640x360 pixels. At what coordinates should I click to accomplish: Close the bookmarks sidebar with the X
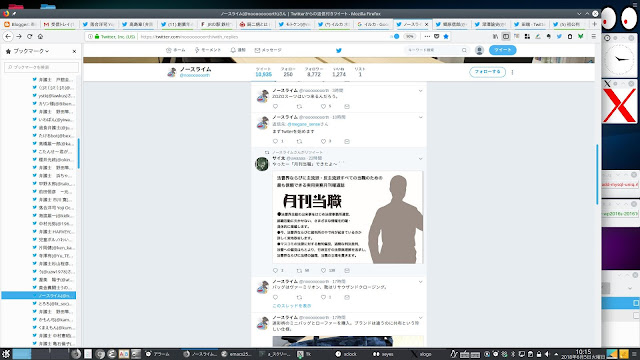pyautogui.click(x=74, y=51)
